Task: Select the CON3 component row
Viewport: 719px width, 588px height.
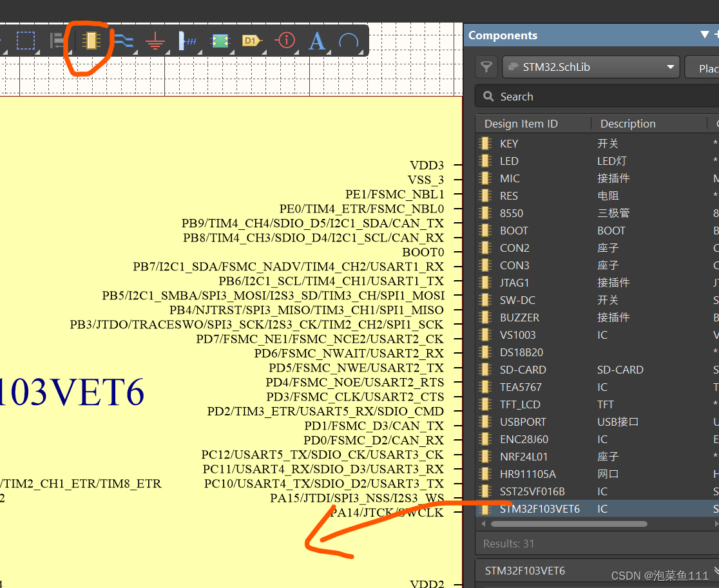Action: click(x=597, y=265)
